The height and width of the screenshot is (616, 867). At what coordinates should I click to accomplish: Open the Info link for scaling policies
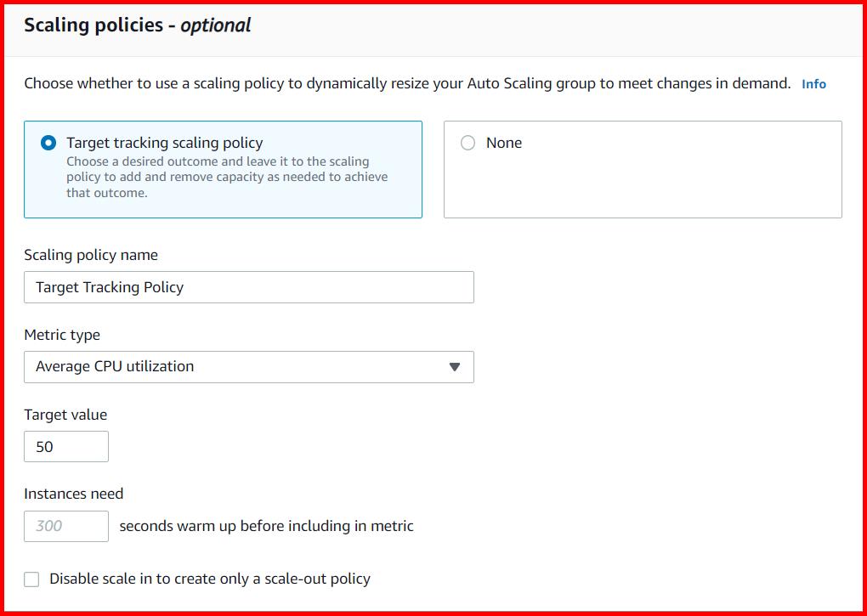point(813,83)
